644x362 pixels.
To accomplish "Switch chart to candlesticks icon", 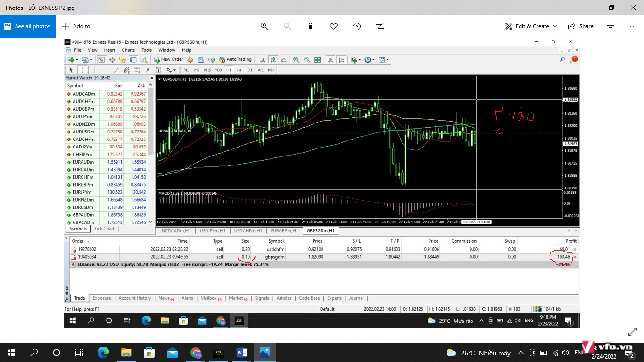I will (x=273, y=60).
